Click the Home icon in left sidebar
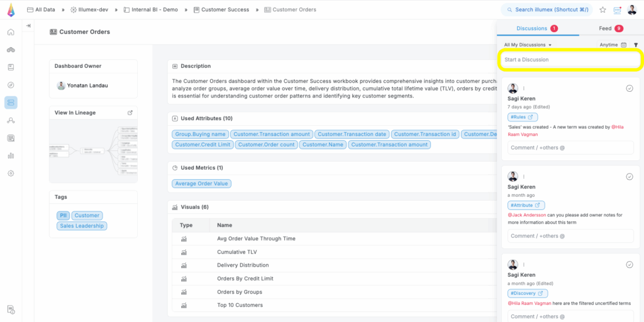 (x=11, y=32)
